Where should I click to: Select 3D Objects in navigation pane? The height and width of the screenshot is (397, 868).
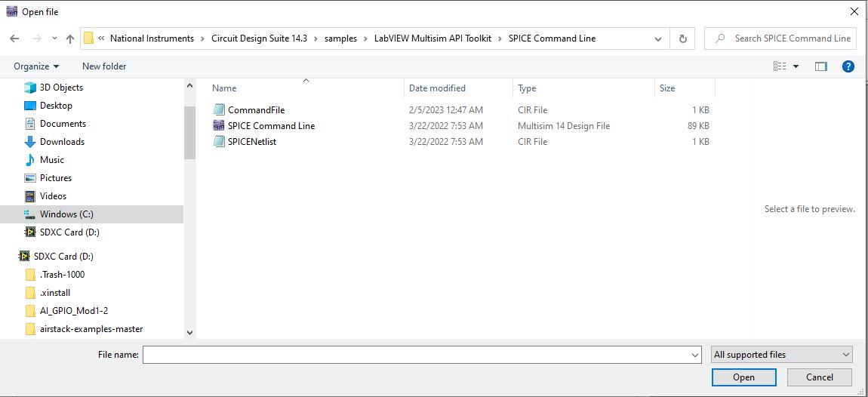click(61, 88)
